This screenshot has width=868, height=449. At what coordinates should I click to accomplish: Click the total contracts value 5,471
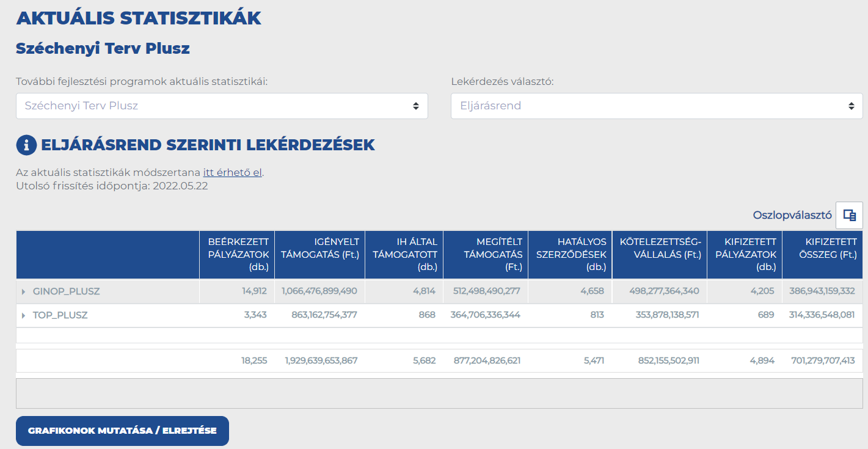pos(593,361)
